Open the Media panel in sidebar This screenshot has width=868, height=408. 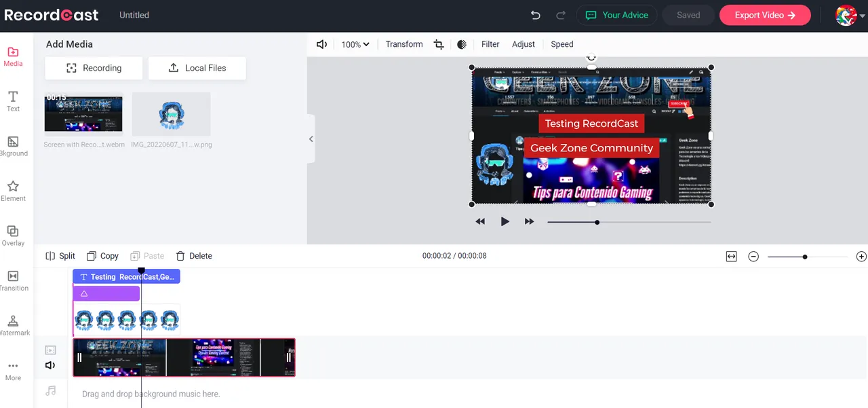13,57
